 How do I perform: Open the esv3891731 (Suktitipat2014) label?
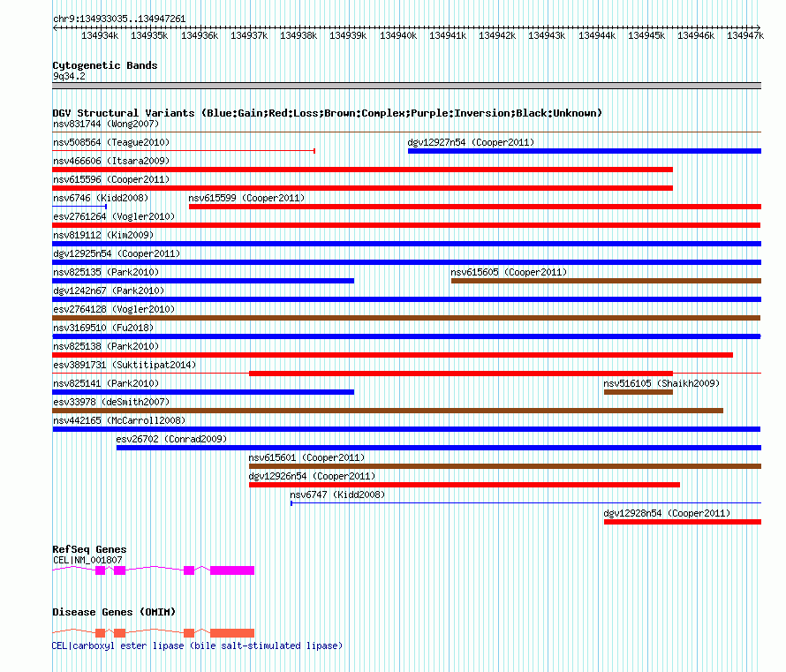(125, 365)
